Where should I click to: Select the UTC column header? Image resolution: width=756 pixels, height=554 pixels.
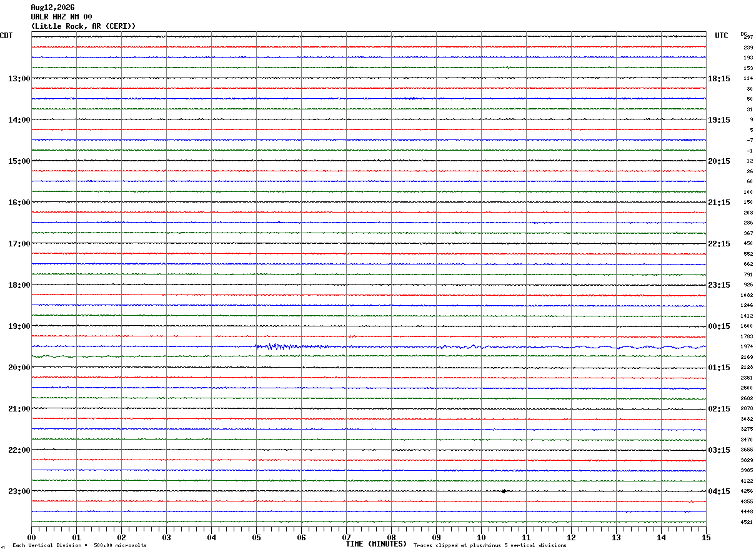pos(722,36)
